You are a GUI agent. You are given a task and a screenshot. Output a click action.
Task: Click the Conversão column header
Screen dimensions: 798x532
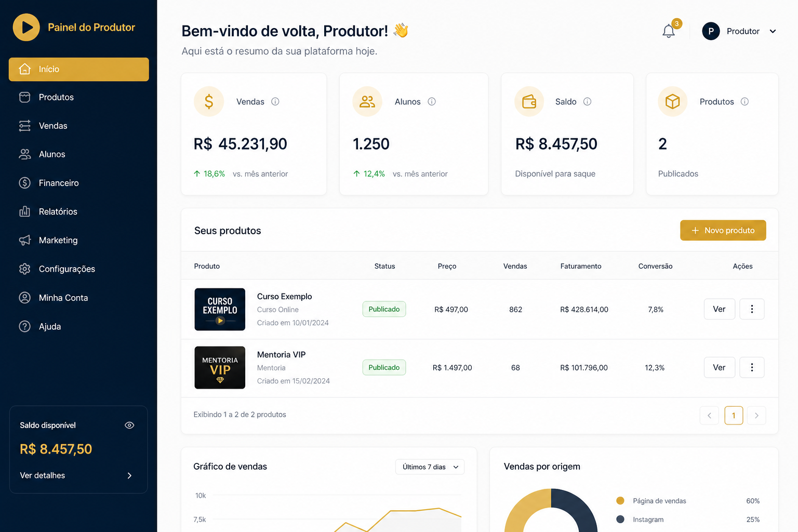655,266
